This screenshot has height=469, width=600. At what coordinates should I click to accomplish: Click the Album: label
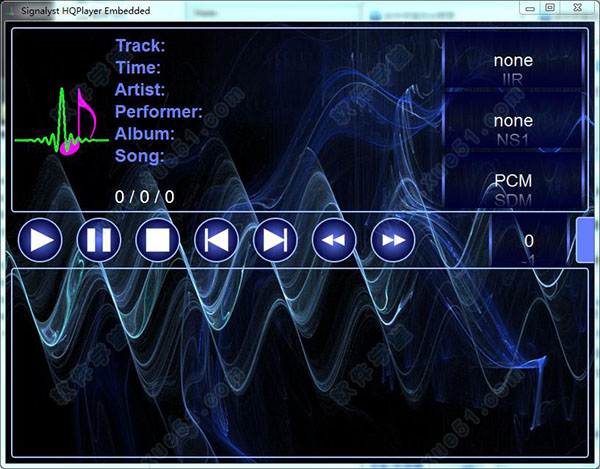pyautogui.click(x=145, y=134)
